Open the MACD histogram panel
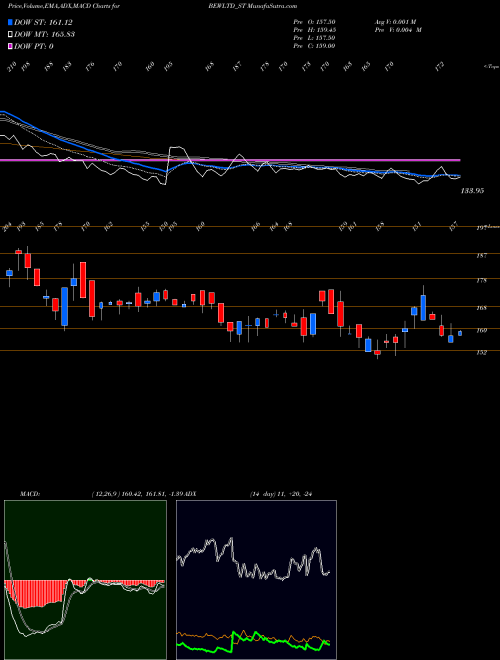The width and height of the screenshot is (500, 660). pyautogui.click(x=85, y=580)
